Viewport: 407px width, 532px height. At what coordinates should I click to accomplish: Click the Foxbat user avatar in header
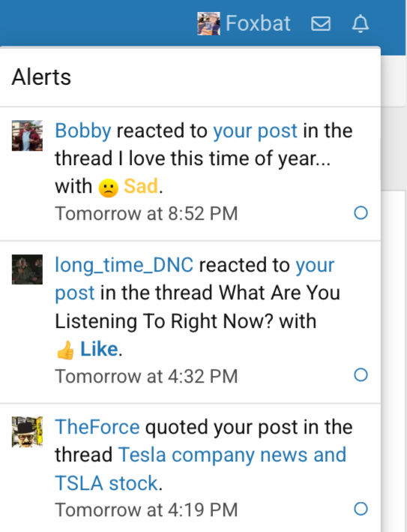pos(209,23)
